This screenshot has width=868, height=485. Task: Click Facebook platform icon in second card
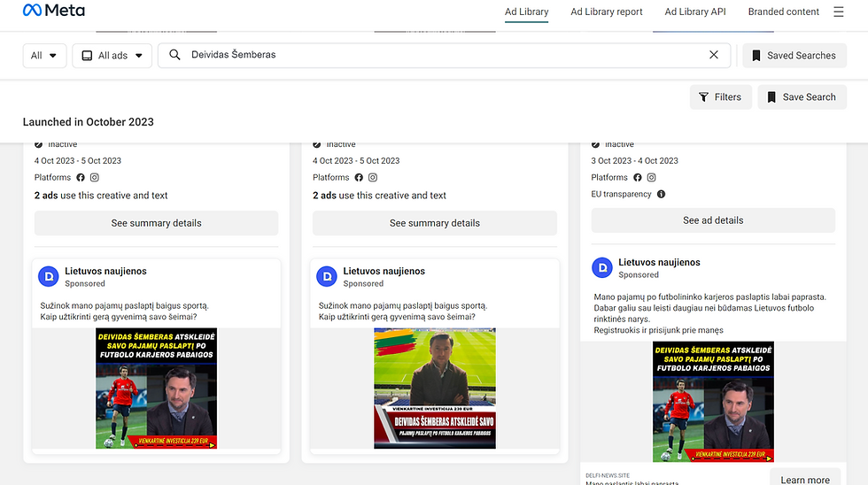[359, 178]
